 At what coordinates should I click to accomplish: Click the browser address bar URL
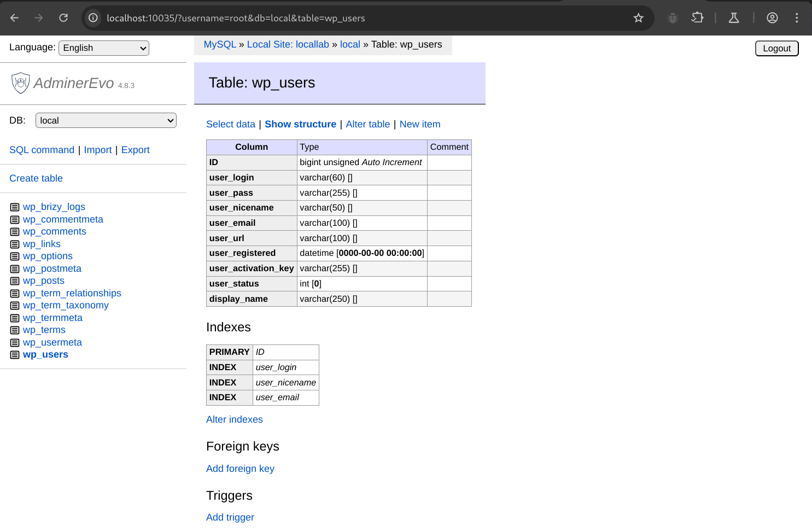coord(236,18)
